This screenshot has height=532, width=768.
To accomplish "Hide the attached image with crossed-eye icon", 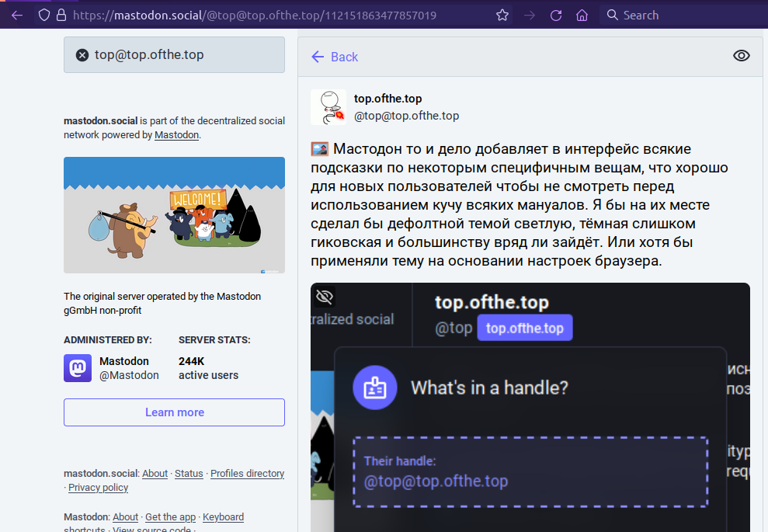I will coord(325,297).
